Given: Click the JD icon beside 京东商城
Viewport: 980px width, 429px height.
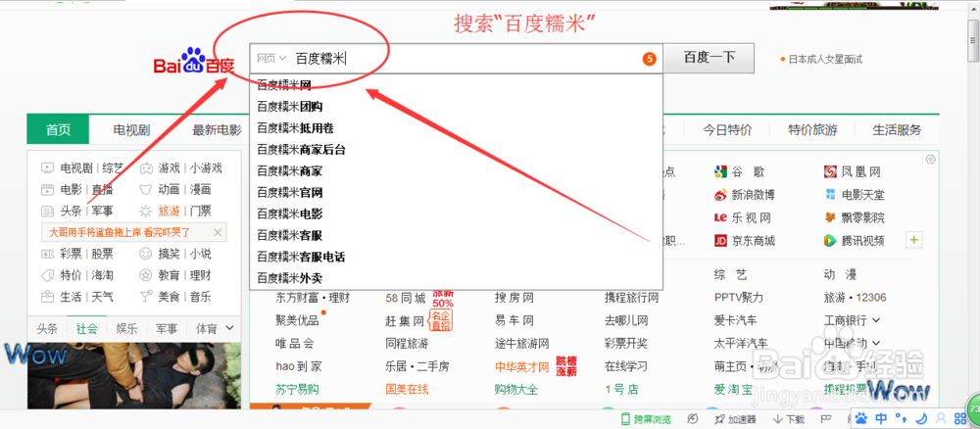Looking at the screenshot, I should (720, 240).
